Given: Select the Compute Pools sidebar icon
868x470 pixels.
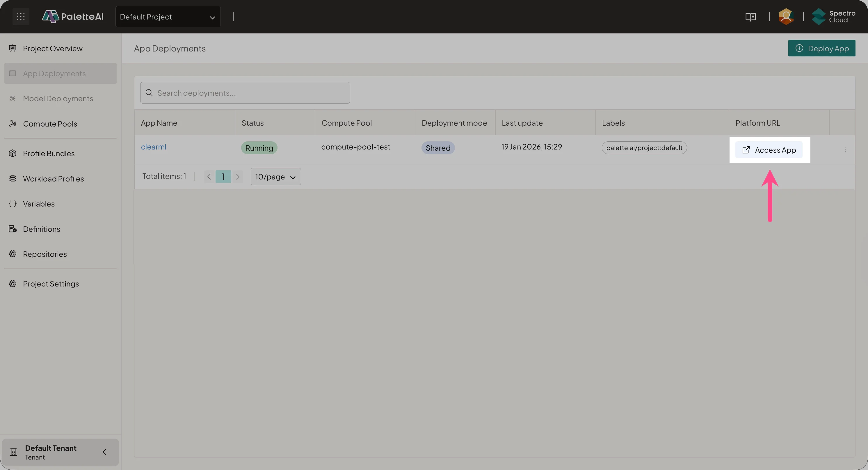Looking at the screenshot, I should tap(13, 124).
